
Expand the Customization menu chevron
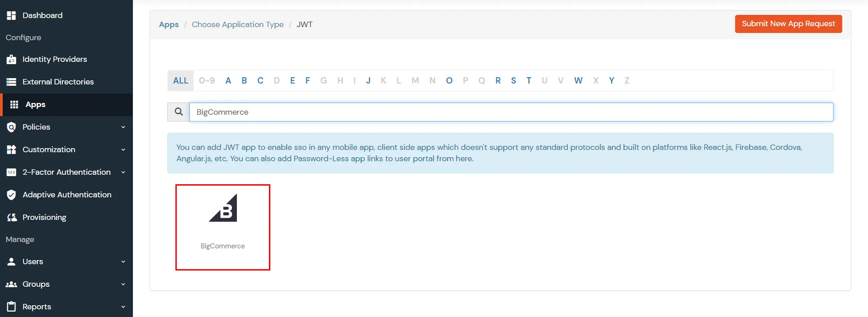pyautogui.click(x=123, y=150)
